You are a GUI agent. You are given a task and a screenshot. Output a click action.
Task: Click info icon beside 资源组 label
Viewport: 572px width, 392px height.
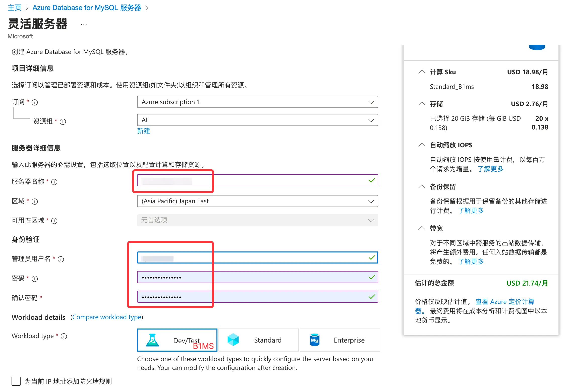(63, 122)
